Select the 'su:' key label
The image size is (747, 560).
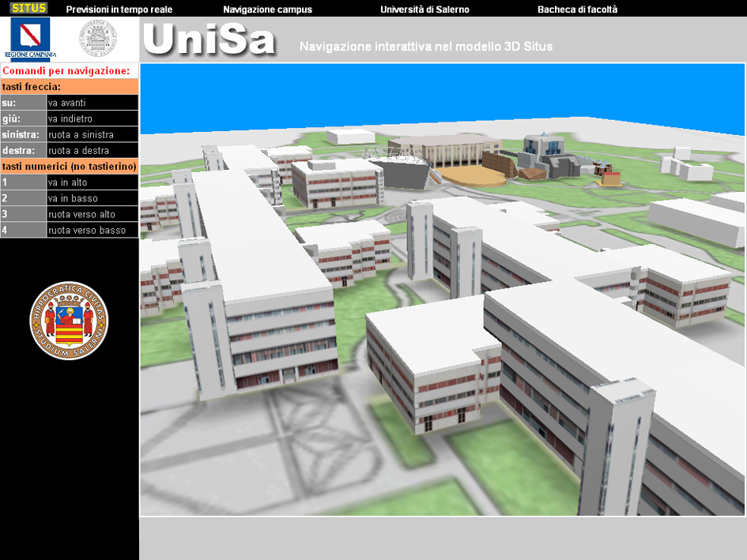pos(24,103)
